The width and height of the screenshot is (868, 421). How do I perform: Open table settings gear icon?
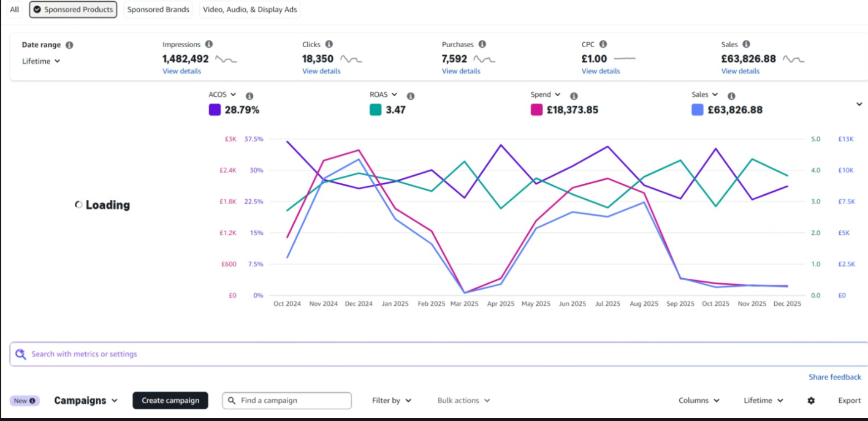811,400
